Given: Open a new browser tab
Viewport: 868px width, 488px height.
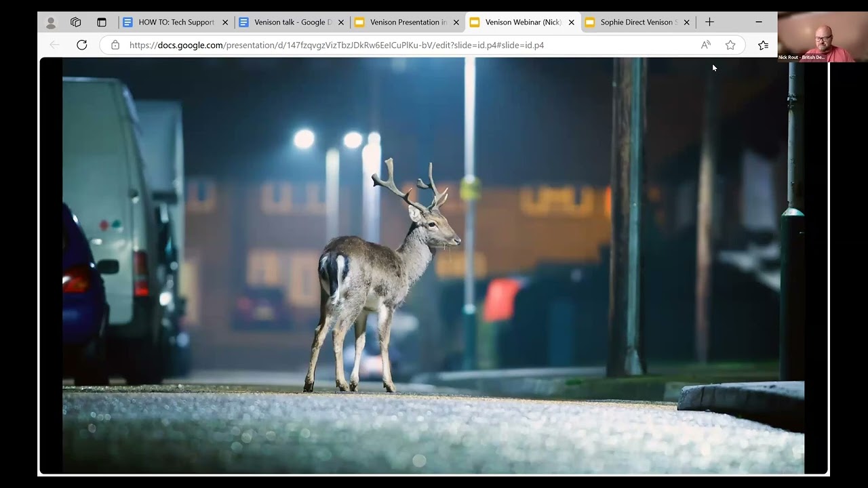Looking at the screenshot, I should pyautogui.click(x=709, y=22).
